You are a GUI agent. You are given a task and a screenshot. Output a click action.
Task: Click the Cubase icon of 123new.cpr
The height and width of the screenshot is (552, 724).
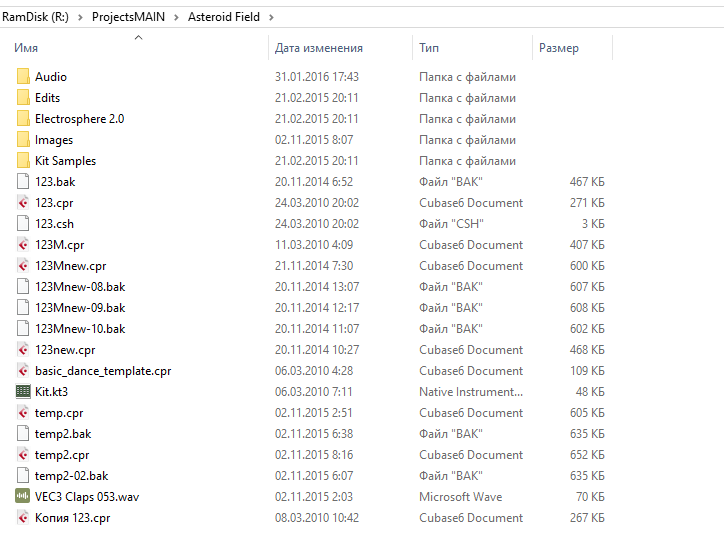pyautogui.click(x=23, y=350)
